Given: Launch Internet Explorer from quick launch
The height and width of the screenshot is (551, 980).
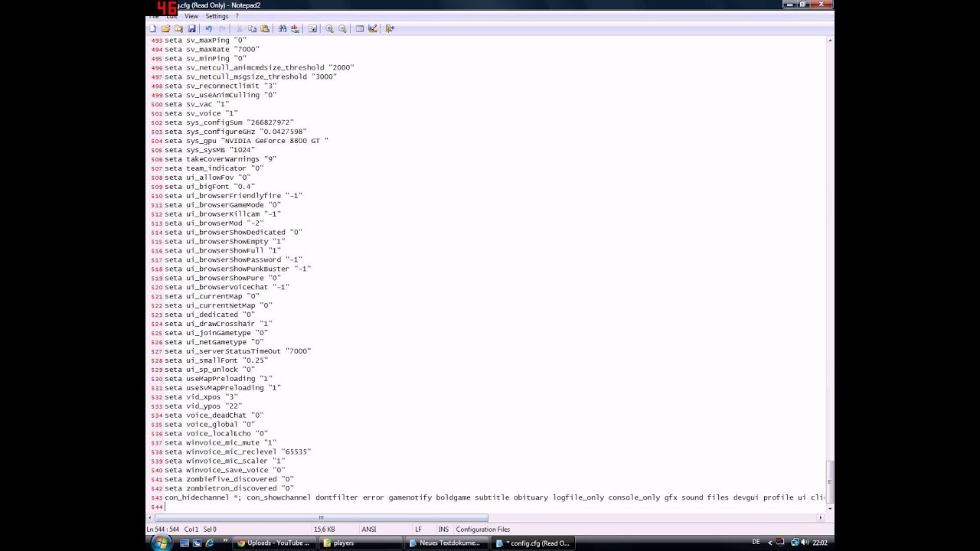Looking at the screenshot, I should pos(210,543).
